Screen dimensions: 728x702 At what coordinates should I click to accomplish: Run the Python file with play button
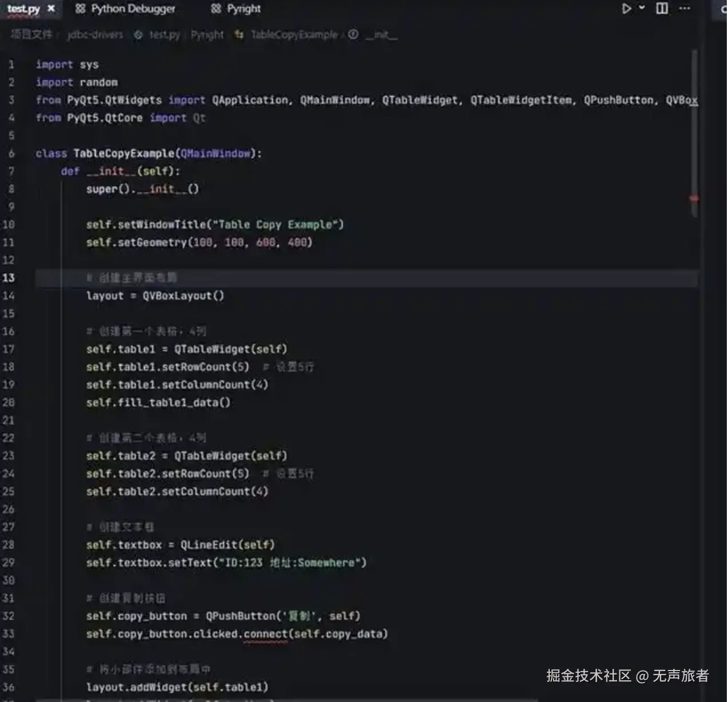(626, 9)
